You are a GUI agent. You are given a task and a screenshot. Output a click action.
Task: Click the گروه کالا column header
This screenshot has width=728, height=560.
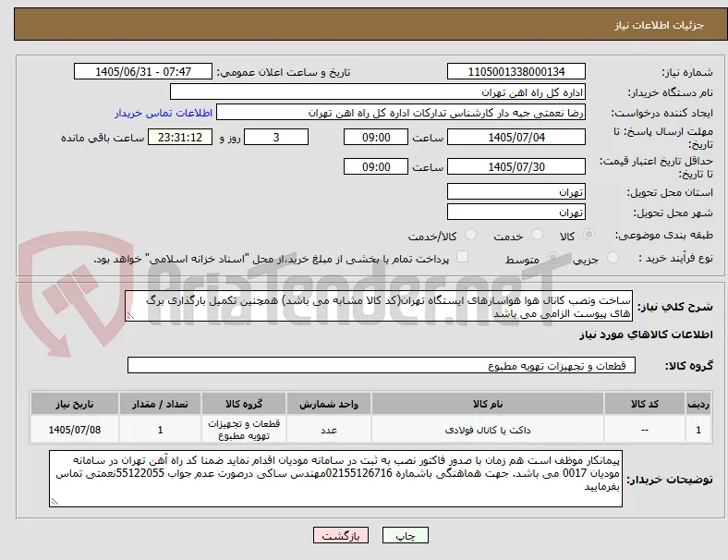pyautogui.click(x=244, y=404)
